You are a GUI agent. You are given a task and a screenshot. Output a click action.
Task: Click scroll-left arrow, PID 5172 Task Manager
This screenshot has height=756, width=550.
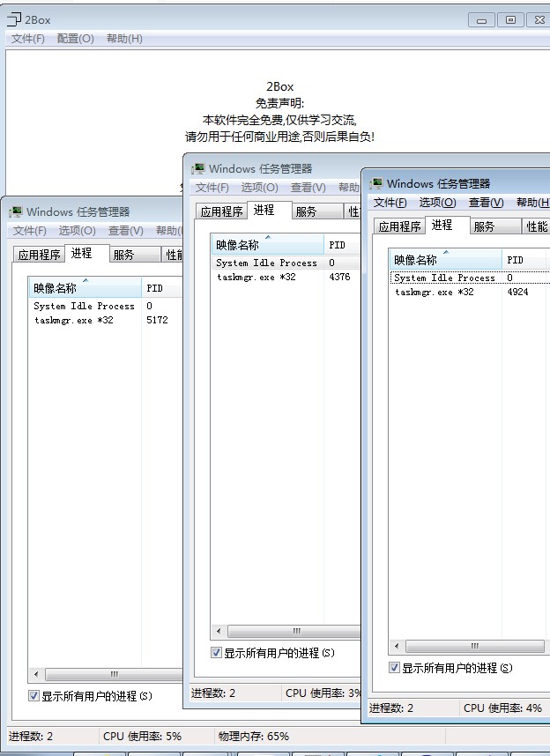coord(36,674)
